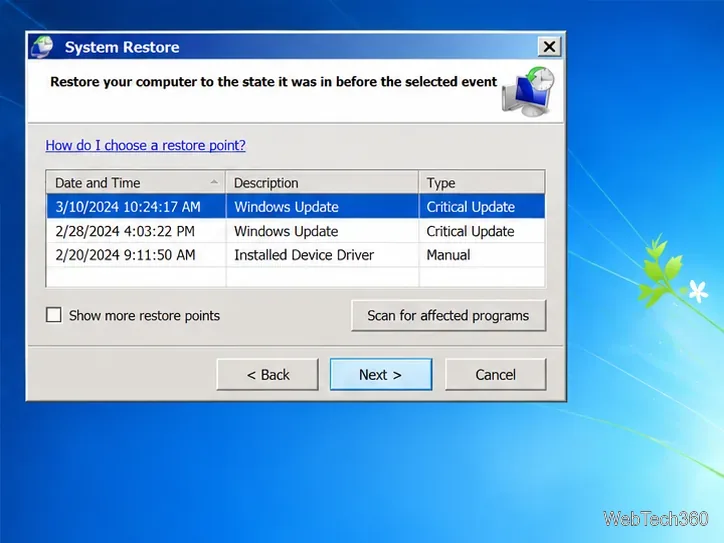Click the System Restore title bar icon
Image resolution: width=724 pixels, height=543 pixels.
tap(42, 47)
